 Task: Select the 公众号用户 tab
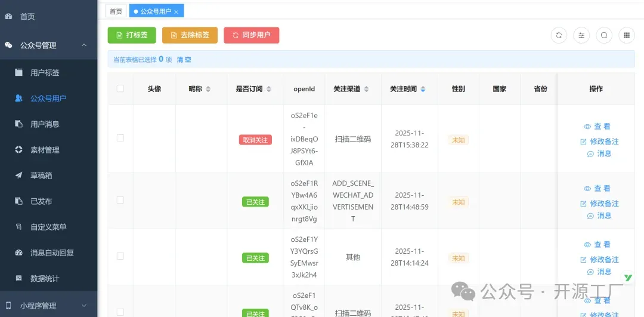(x=156, y=11)
